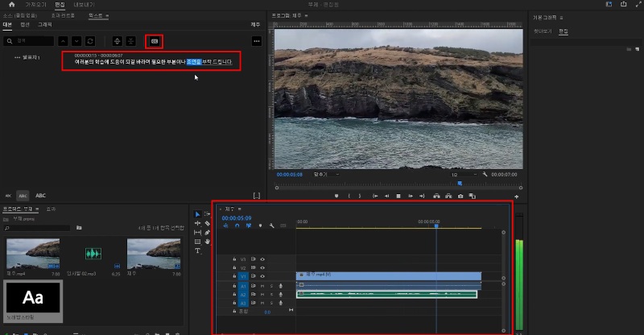Image resolution: width=644 pixels, height=335 pixels.
Task: Select the Selection arrow tool
Action: pyautogui.click(x=198, y=214)
